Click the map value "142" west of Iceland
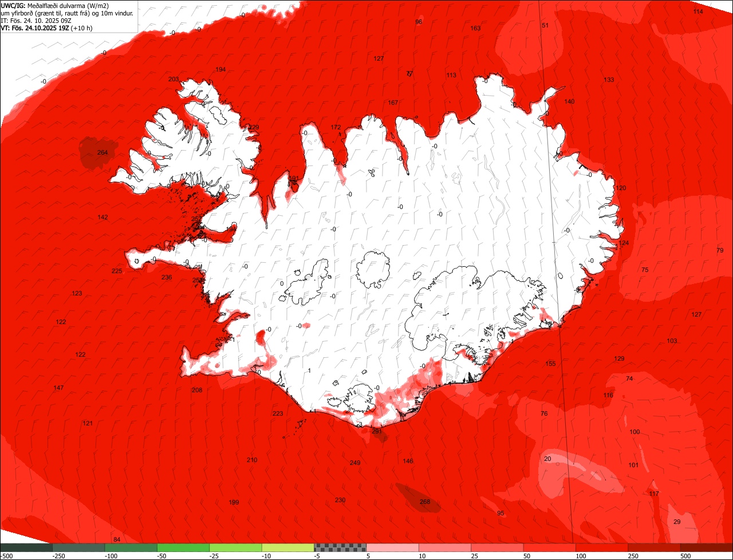The image size is (733, 560). click(x=103, y=218)
